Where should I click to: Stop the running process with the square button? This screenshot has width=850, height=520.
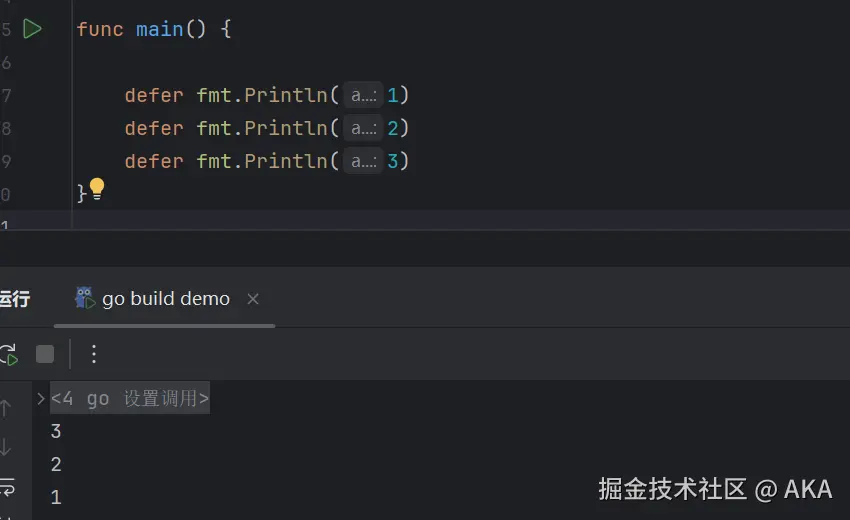pos(45,354)
